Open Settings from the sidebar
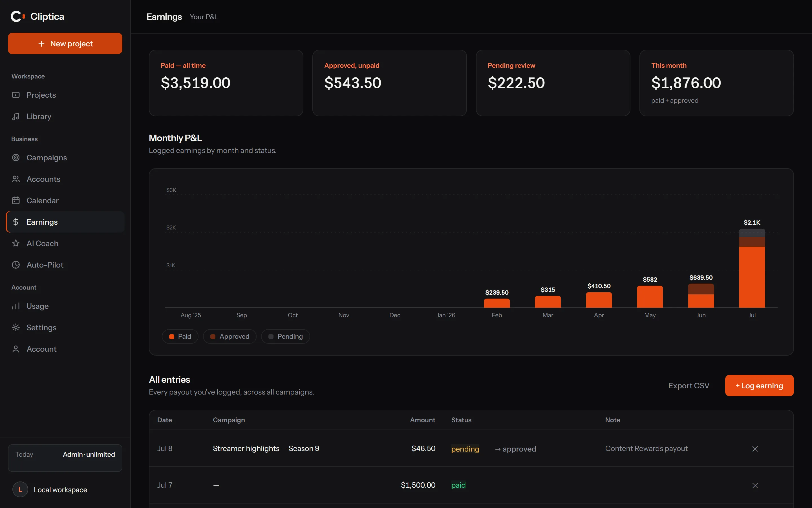The height and width of the screenshot is (508, 812). (65, 328)
